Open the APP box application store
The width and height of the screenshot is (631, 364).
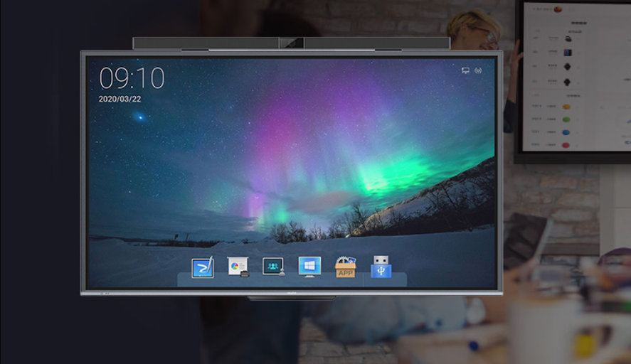(345, 267)
